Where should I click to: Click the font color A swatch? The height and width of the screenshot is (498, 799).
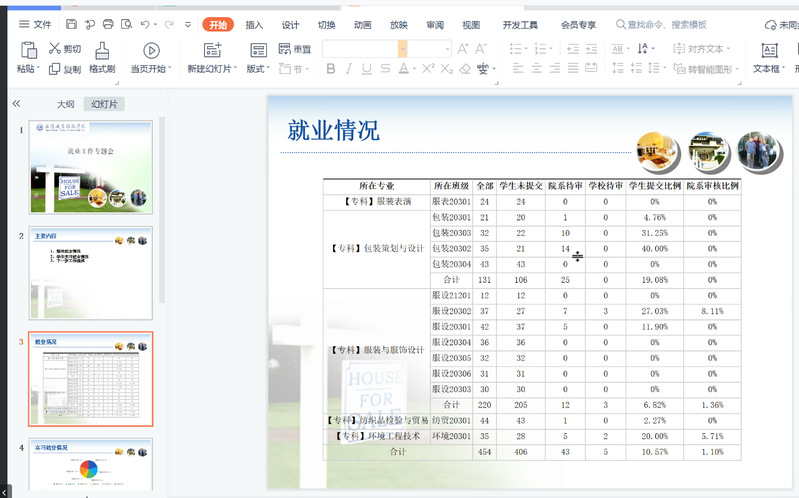coord(403,69)
